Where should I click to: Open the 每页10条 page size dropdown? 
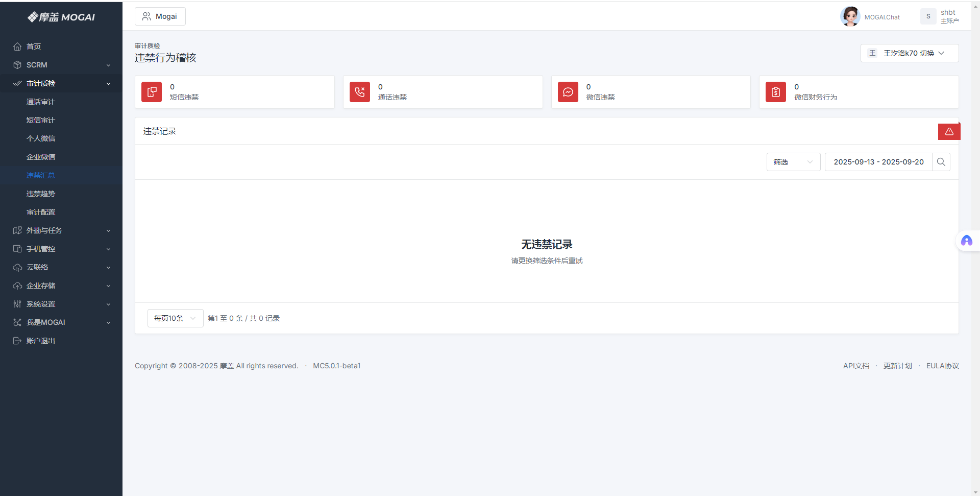(x=174, y=318)
